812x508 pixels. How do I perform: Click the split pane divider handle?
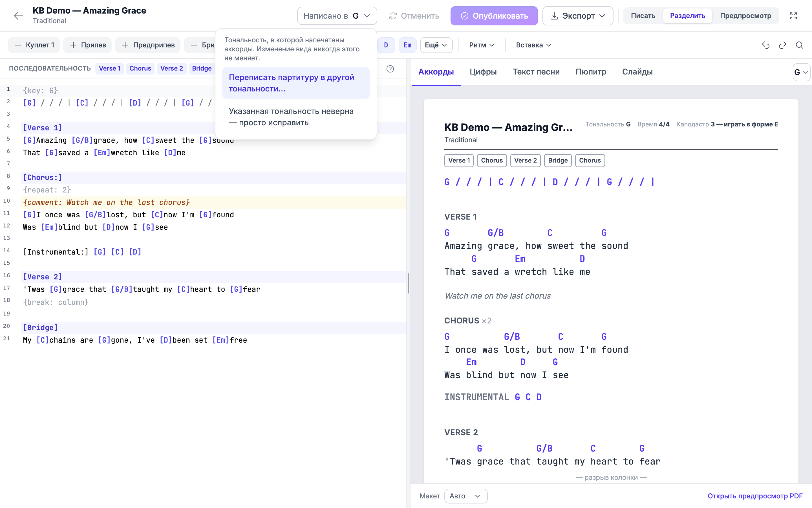point(408,283)
